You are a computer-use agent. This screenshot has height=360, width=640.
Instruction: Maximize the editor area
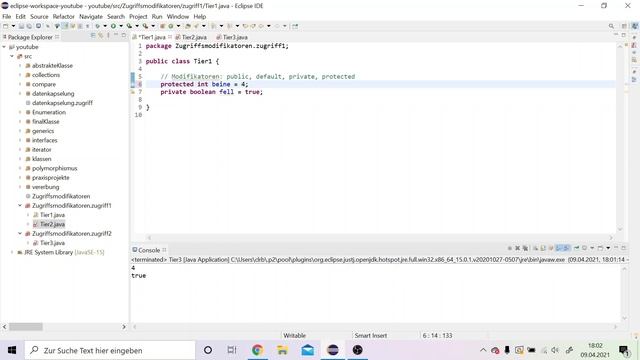pos(624,35)
